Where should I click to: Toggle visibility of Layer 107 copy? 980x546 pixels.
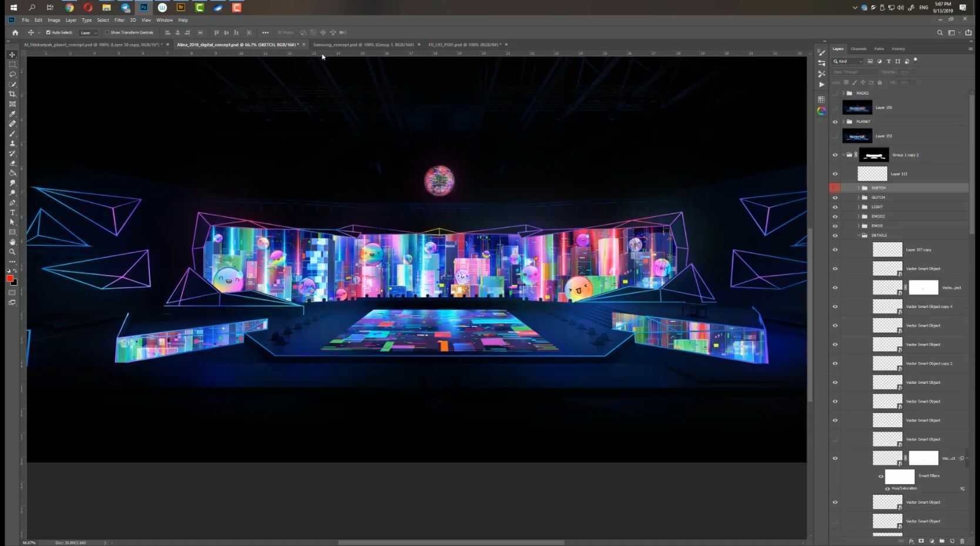coord(835,250)
